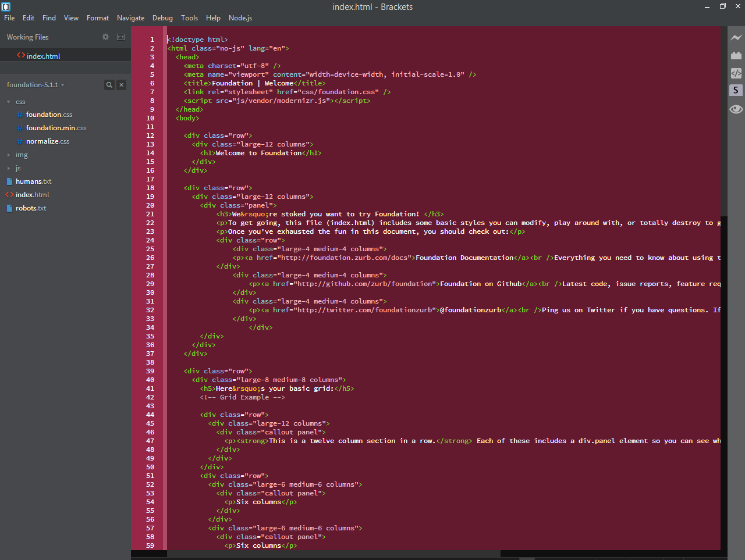Click the file icon beside robots.txt
The image size is (745, 560).
pyautogui.click(x=9, y=208)
